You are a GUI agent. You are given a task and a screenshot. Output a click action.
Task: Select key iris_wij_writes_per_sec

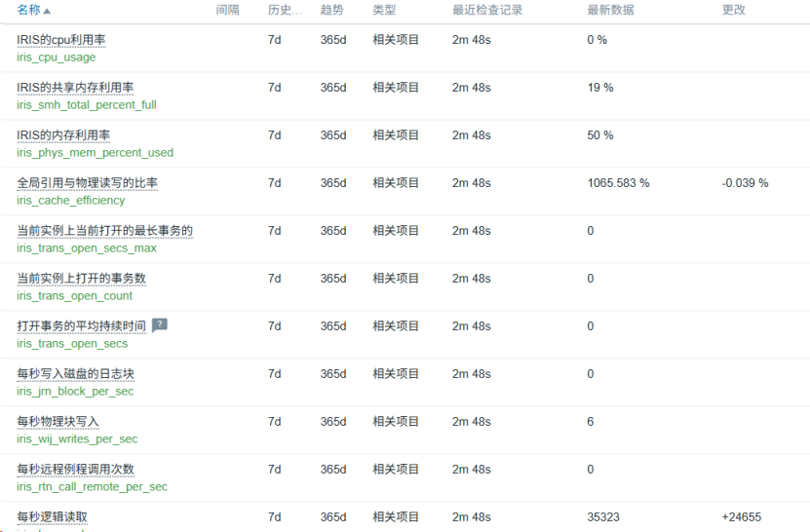[x=77, y=439]
